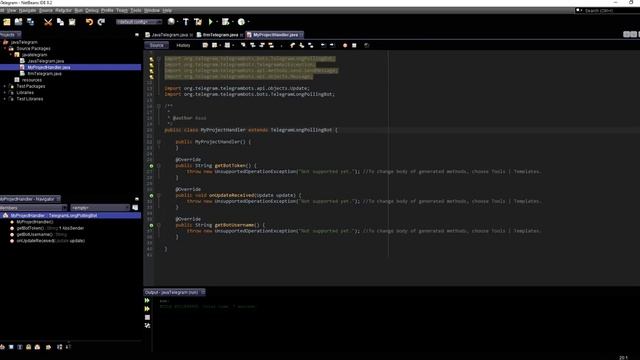The width and height of the screenshot is (640, 360).
Task: Click the orange Undo arrow icon
Action: tap(89, 22)
